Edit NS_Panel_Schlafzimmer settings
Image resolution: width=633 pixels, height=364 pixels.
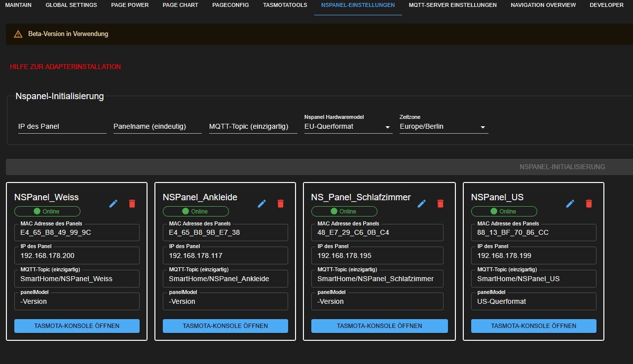[x=422, y=203]
